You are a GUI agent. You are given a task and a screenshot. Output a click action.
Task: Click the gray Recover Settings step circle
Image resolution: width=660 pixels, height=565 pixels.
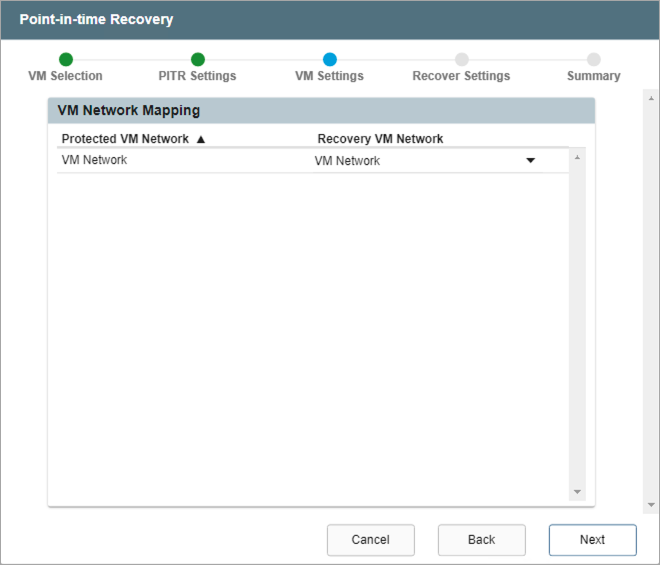click(x=461, y=60)
